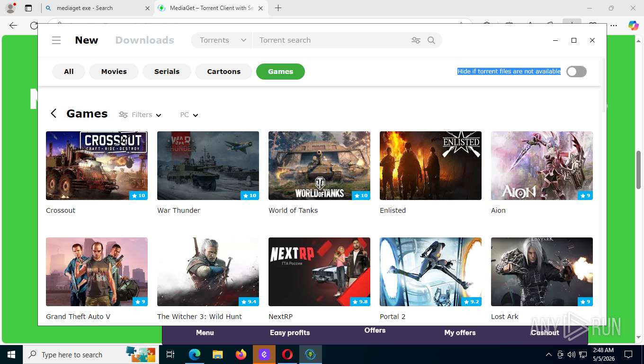Open the War Thunder game thumbnail
Viewport: 644px width, 364px height.
[x=208, y=165]
